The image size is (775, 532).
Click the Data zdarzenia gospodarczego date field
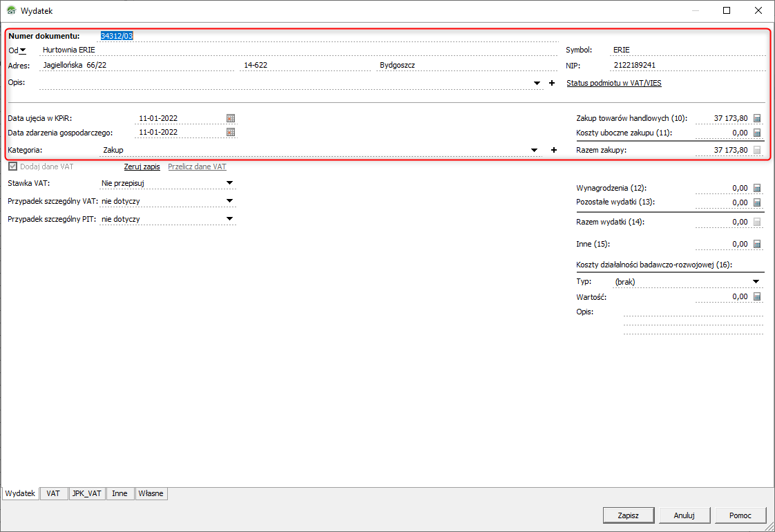pyautogui.click(x=180, y=132)
